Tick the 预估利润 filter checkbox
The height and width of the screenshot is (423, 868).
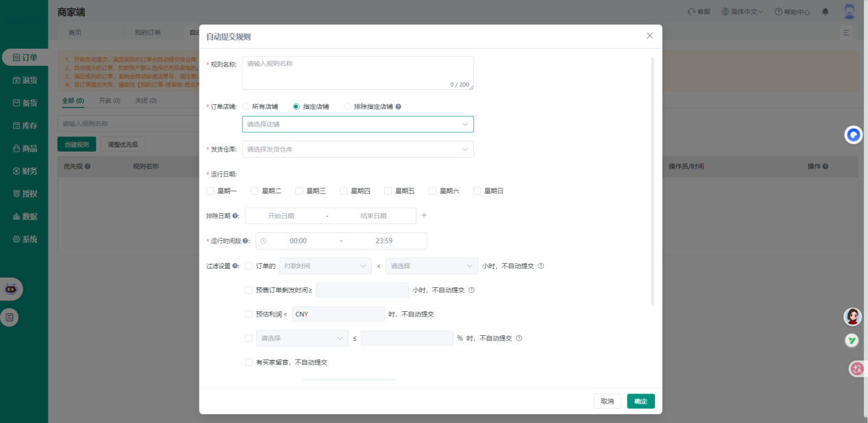pos(249,314)
